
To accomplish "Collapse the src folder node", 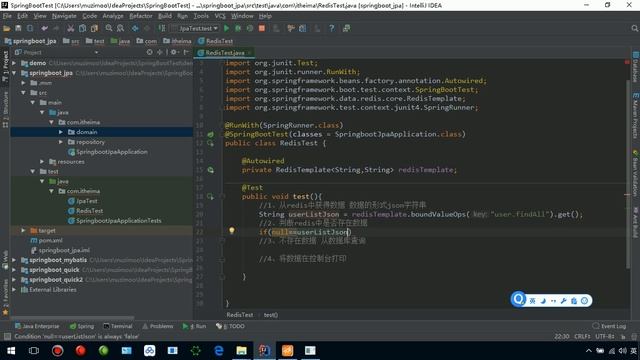I will pos(23,93).
